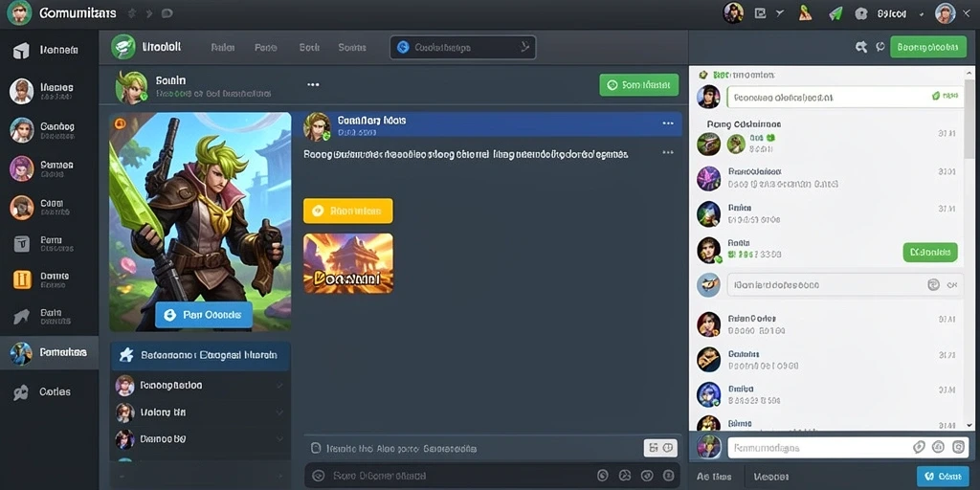
Task: Click the green button in the top-right header
Action: [927, 46]
